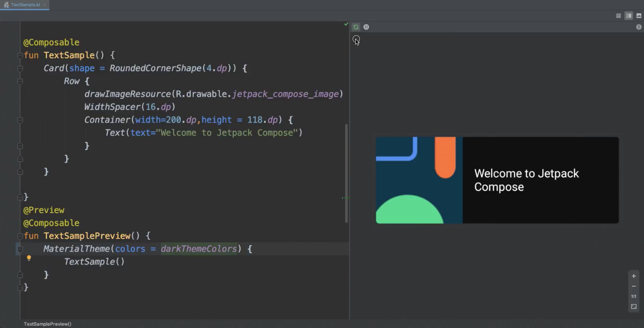Click the editor vertical scrollbar
644x328 pixels.
pos(346,173)
